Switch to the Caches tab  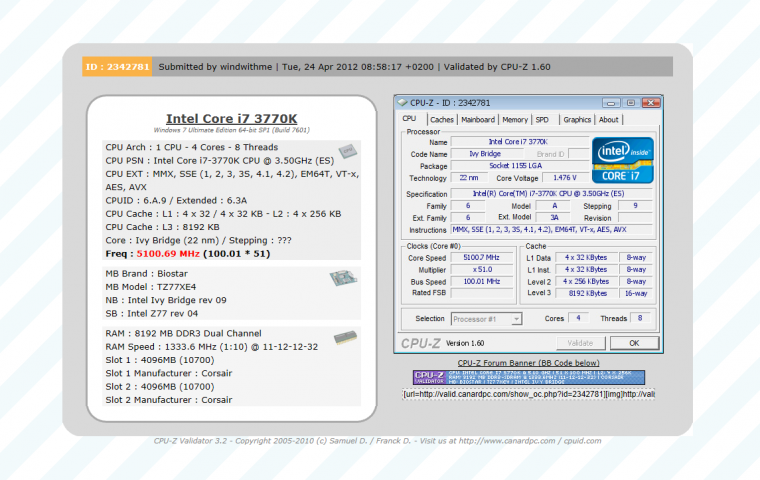[x=441, y=119]
